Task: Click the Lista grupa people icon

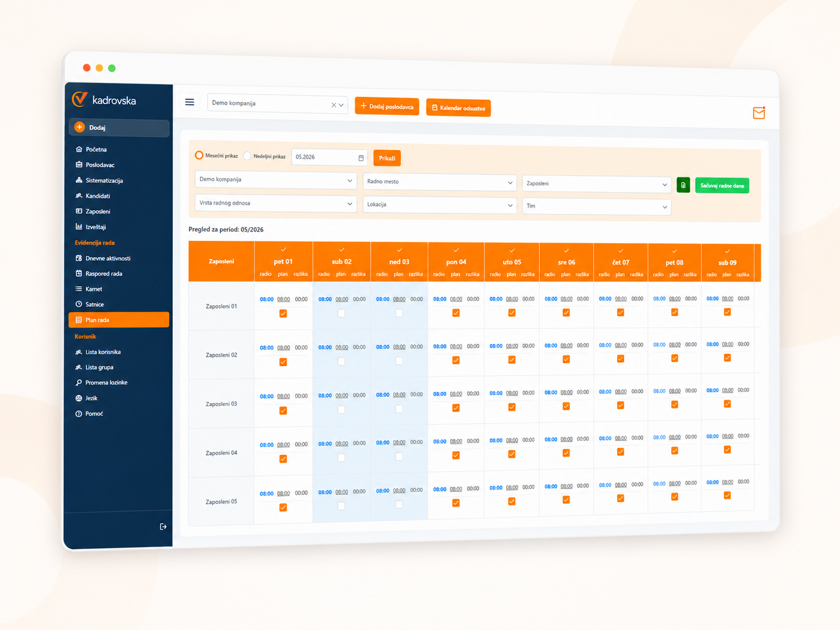Action: [x=79, y=367]
